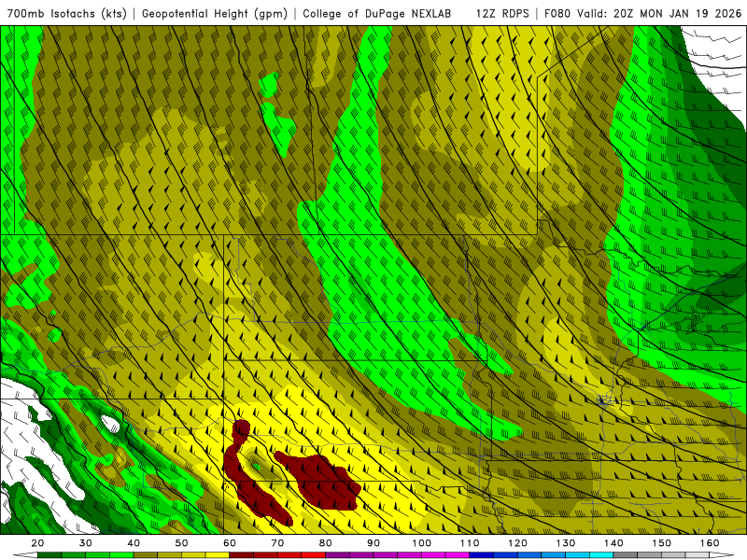
Task: Click the 30 label on the color scale
Action: 86,543
